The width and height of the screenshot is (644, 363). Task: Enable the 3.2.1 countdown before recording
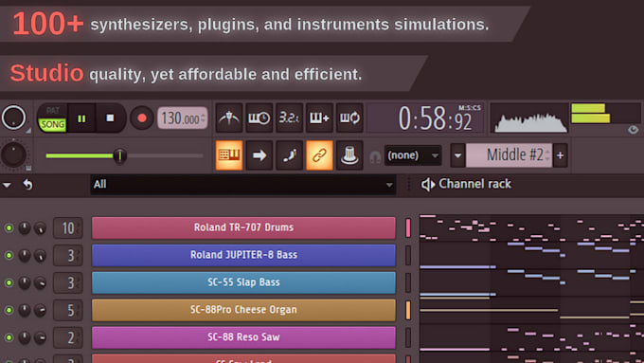click(x=289, y=118)
